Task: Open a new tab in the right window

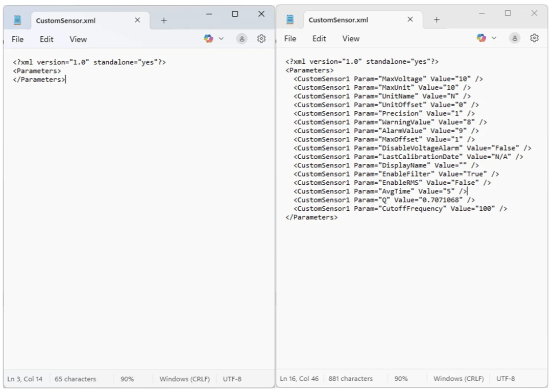Action: 437,20
